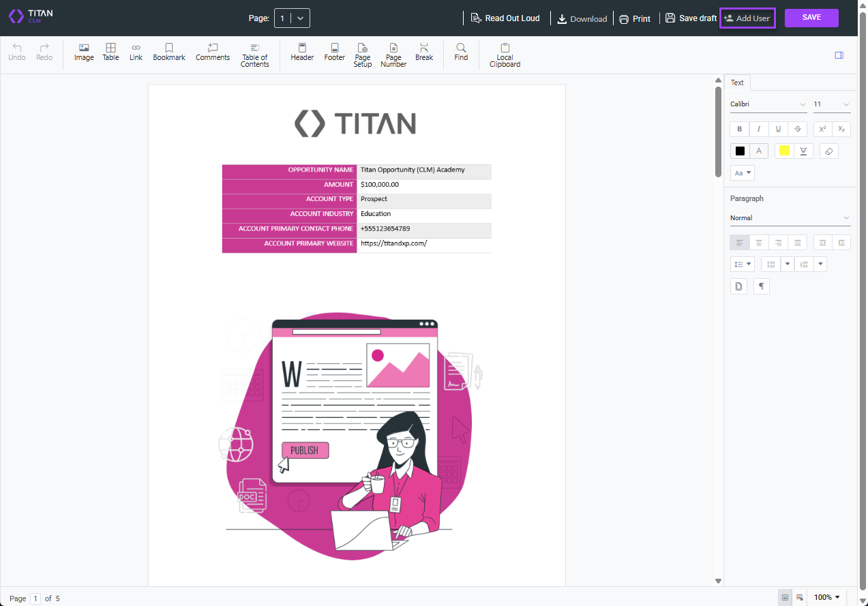This screenshot has height=606, width=868.
Task: Click the Read Out Loud option
Action: coord(506,18)
